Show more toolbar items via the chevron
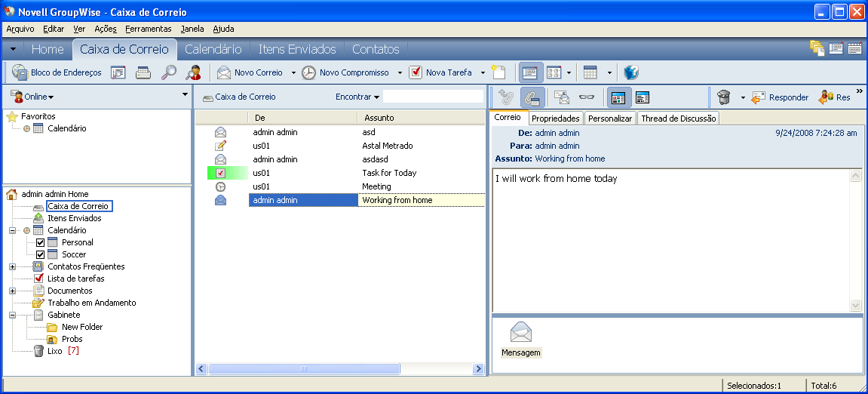 tap(860, 91)
